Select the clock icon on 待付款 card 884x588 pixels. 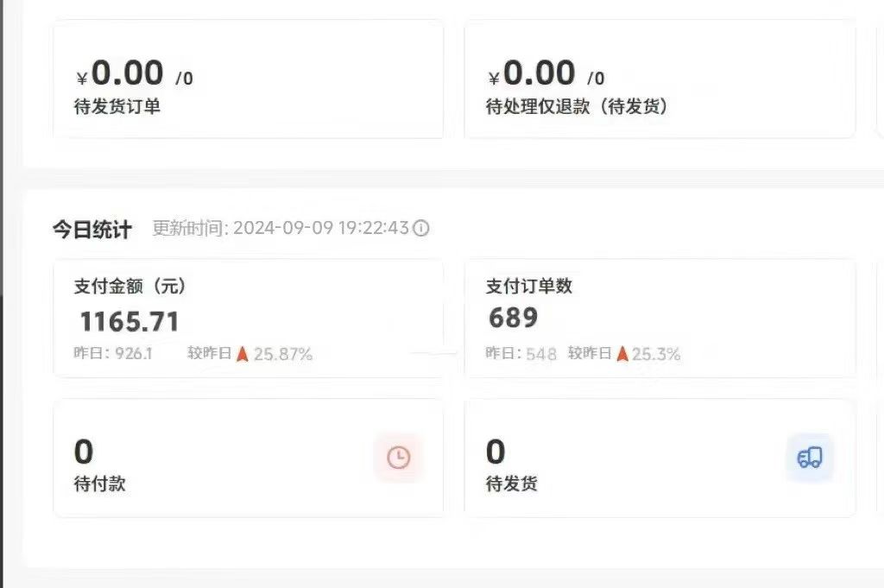pyautogui.click(x=397, y=457)
